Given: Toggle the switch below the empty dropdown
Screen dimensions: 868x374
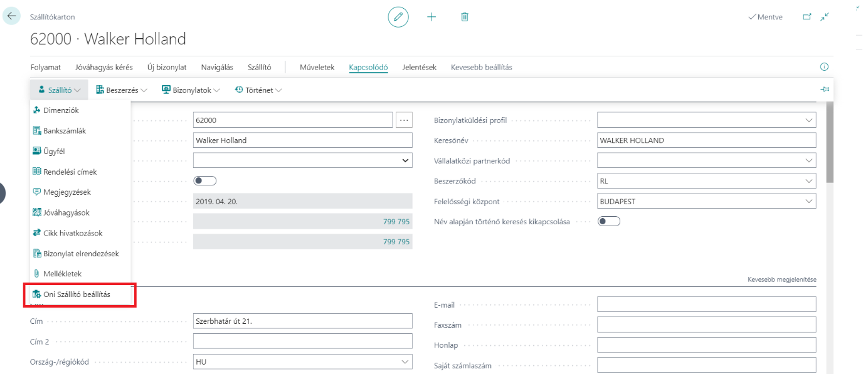Looking at the screenshot, I should coord(205,181).
